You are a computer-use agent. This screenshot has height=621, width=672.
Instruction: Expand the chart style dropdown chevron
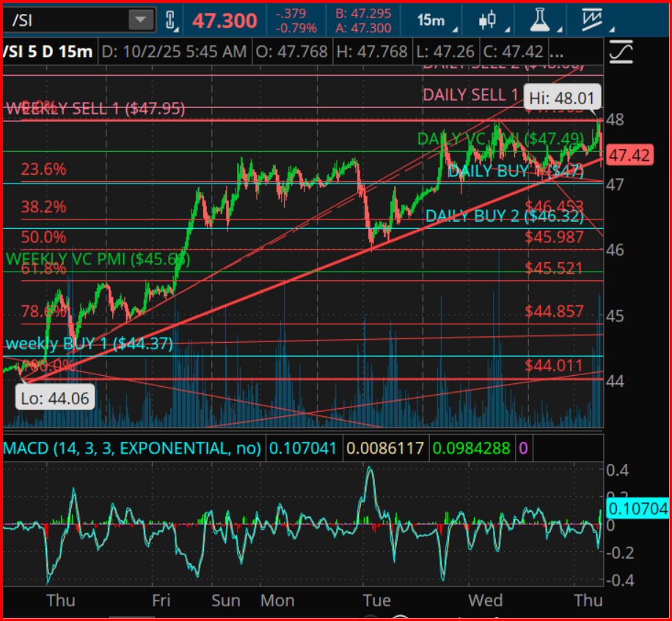506,31
